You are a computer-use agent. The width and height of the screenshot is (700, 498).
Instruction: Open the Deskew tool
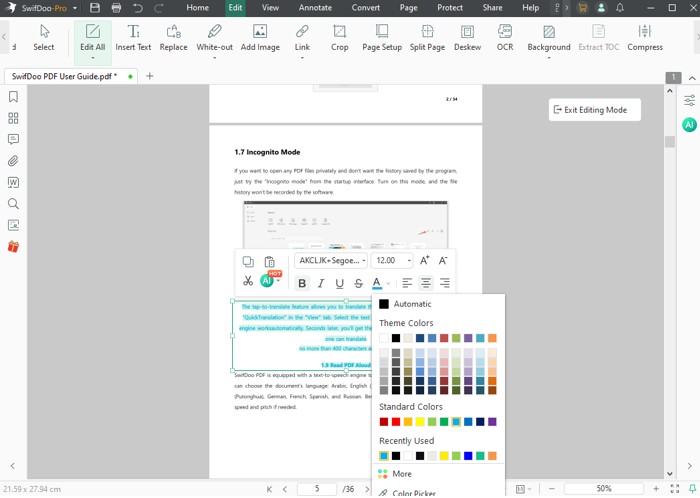467,38
